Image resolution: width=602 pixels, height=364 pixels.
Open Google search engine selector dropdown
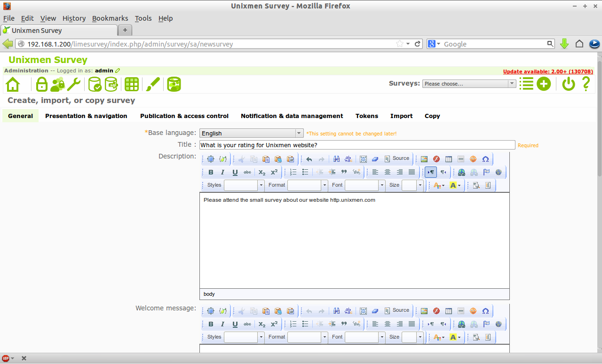pyautogui.click(x=434, y=44)
